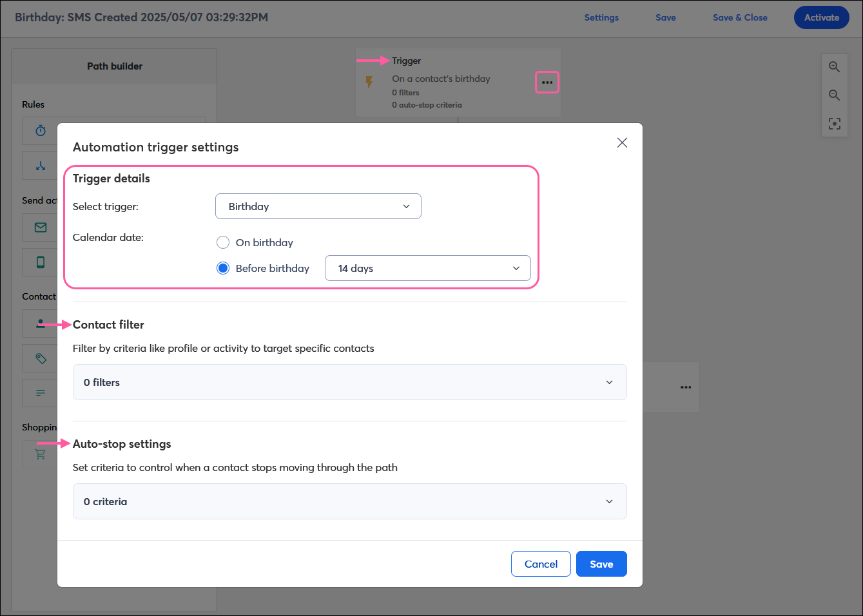Image resolution: width=863 pixels, height=616 pixels.
Task: Open the lower path card three-dot menu
Action: coord(686,387)
